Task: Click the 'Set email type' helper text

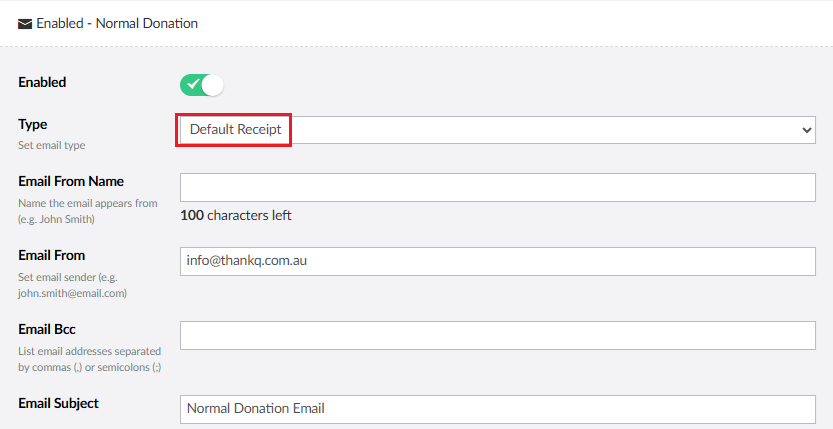Action: [52, 145]
